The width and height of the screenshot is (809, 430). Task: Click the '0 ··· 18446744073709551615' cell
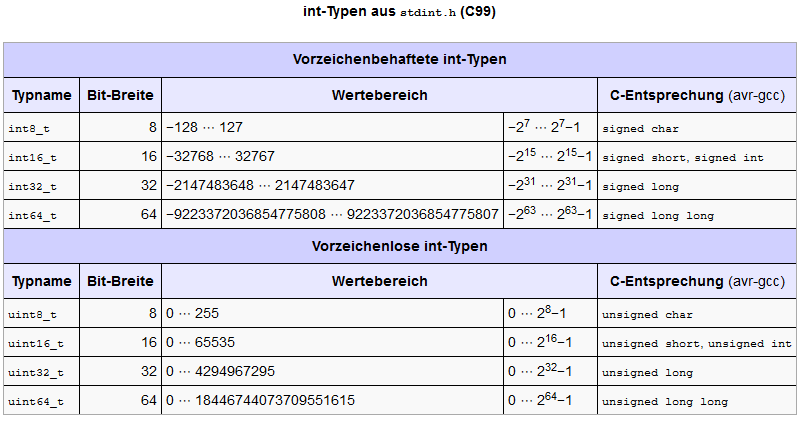click(333, 400)
